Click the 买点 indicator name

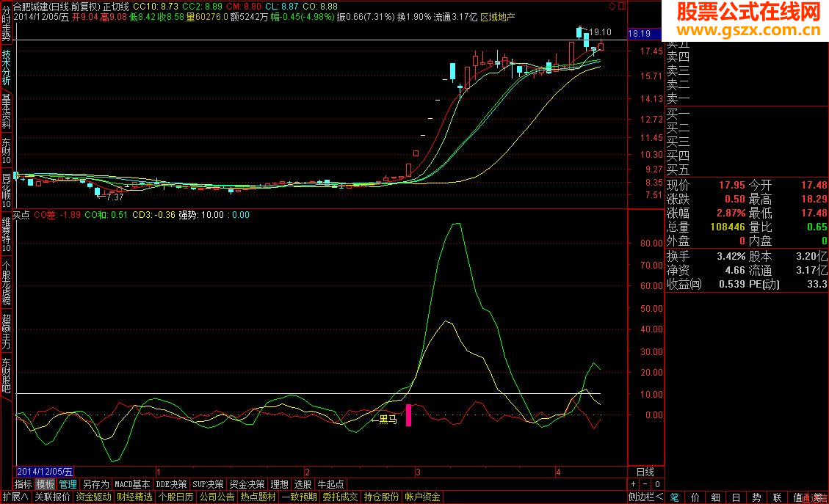tap(21, 215)
